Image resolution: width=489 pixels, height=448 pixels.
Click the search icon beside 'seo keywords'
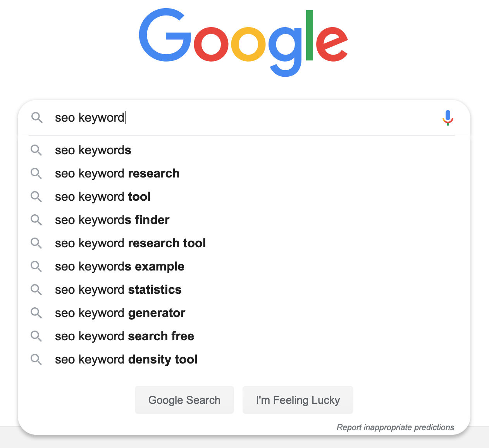(x=36, y=150)
